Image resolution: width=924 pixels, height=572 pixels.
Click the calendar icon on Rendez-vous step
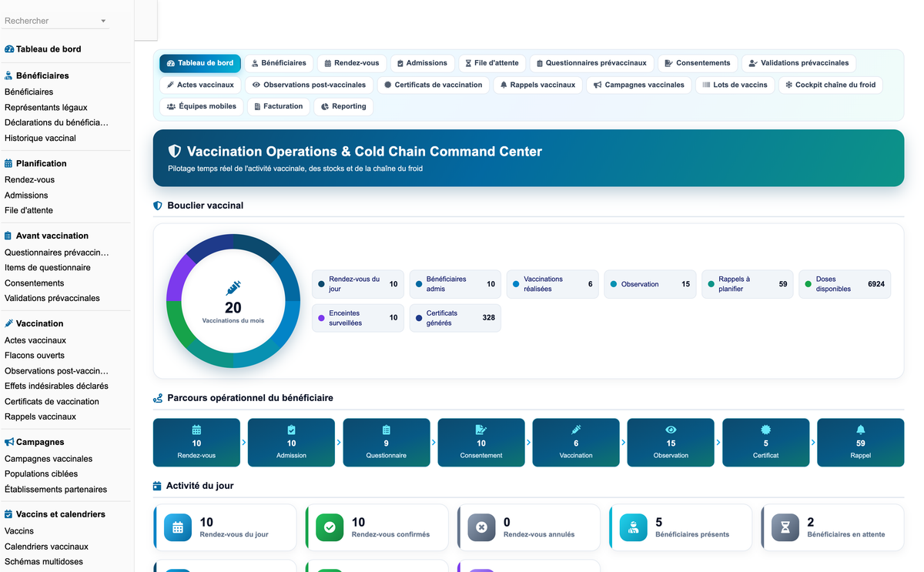pos(196,430)
